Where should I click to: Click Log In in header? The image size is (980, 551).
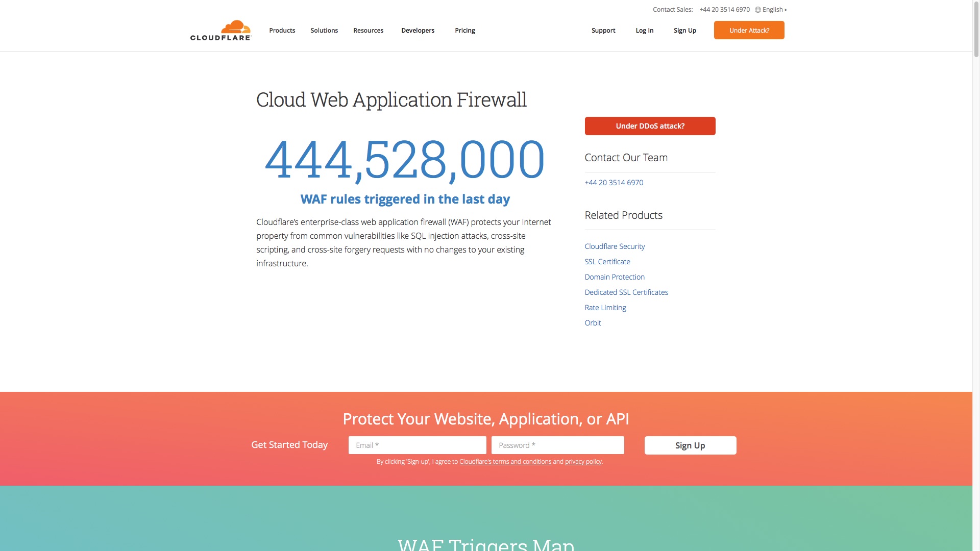[x=644, y=31]
